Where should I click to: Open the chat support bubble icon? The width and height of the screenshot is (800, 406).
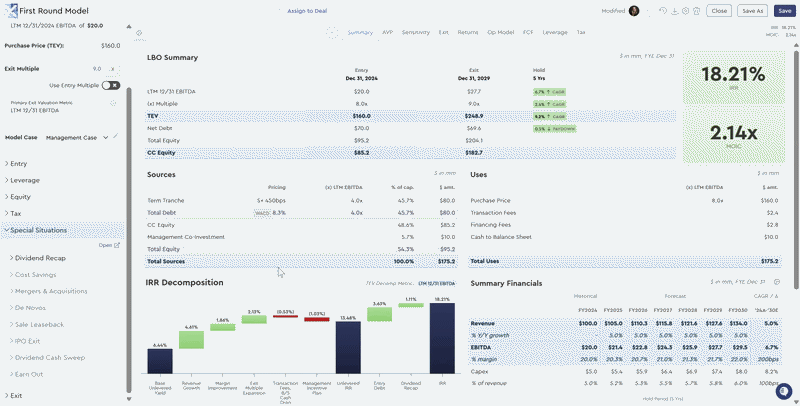tap(783, 391)
